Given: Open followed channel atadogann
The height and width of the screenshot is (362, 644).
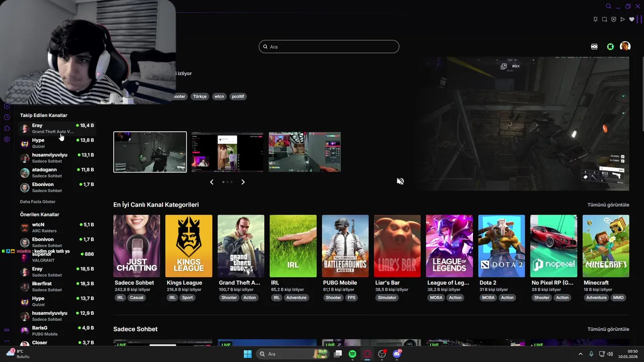Looking at the screenshot, I should 57,173.
